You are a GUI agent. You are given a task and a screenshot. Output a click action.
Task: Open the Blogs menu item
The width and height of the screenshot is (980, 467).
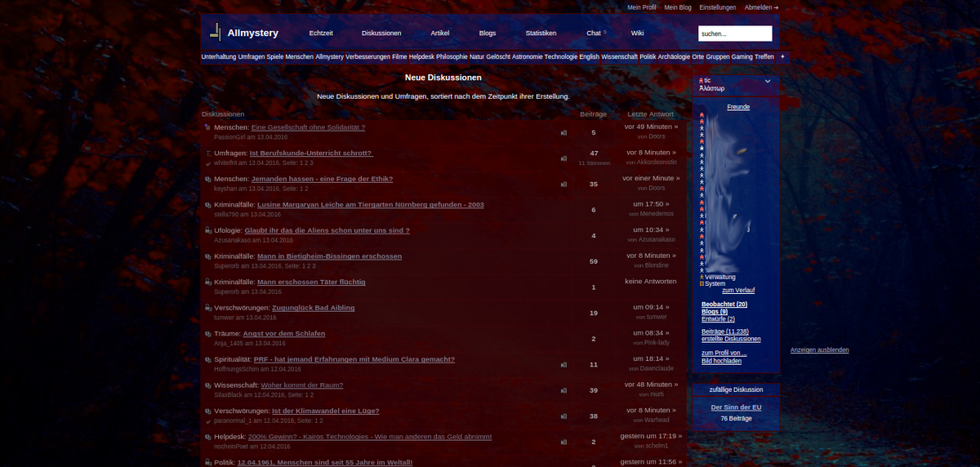pyautogui.click(x=488, y=33)
